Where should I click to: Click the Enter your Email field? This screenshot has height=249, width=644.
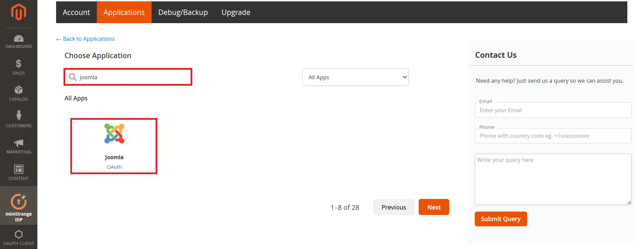(x=553, y=110)
